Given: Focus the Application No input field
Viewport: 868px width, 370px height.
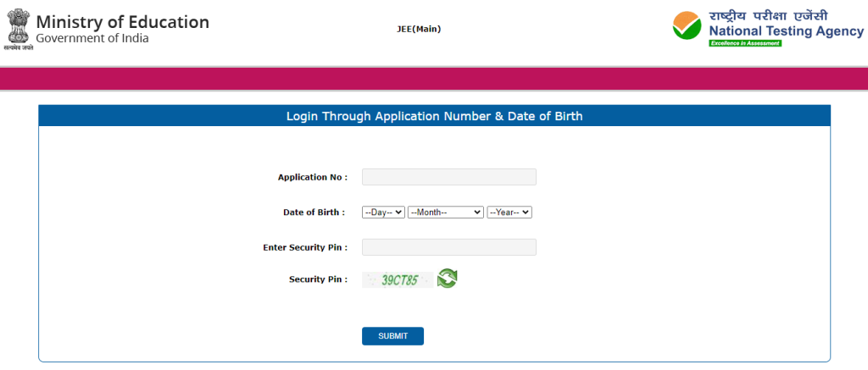Looking at the screenshot, I should 448,177.
